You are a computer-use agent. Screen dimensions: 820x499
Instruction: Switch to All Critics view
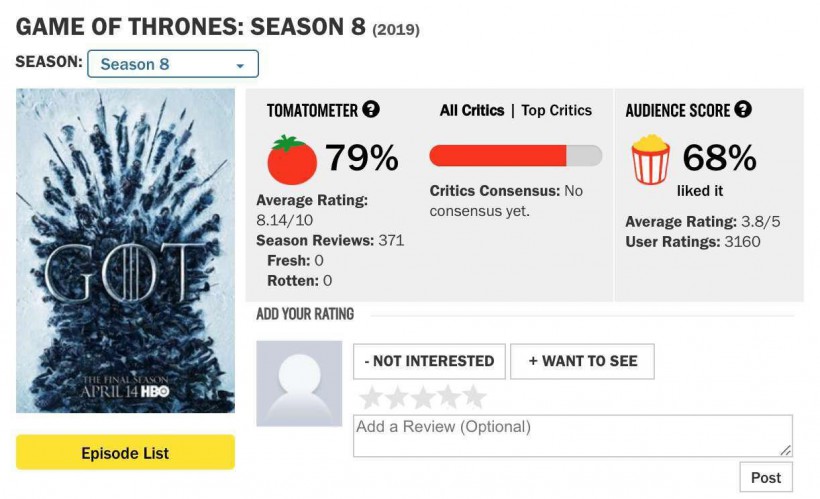[472, 110]
